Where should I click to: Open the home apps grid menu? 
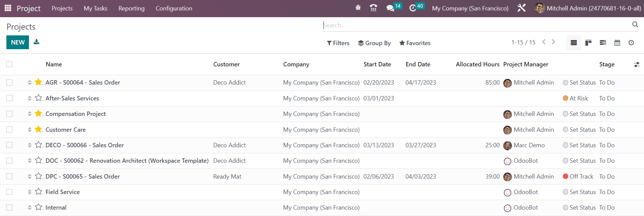(x=8, y=8)
